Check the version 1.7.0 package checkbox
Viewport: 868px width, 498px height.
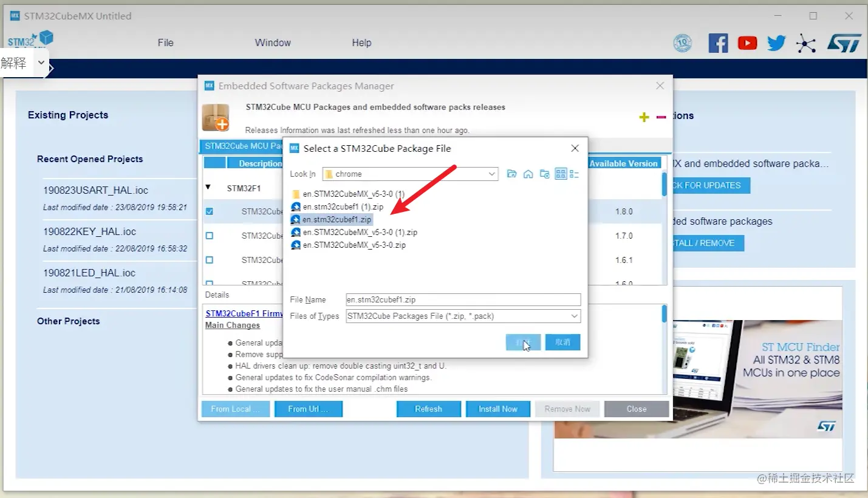click(210, 236)
